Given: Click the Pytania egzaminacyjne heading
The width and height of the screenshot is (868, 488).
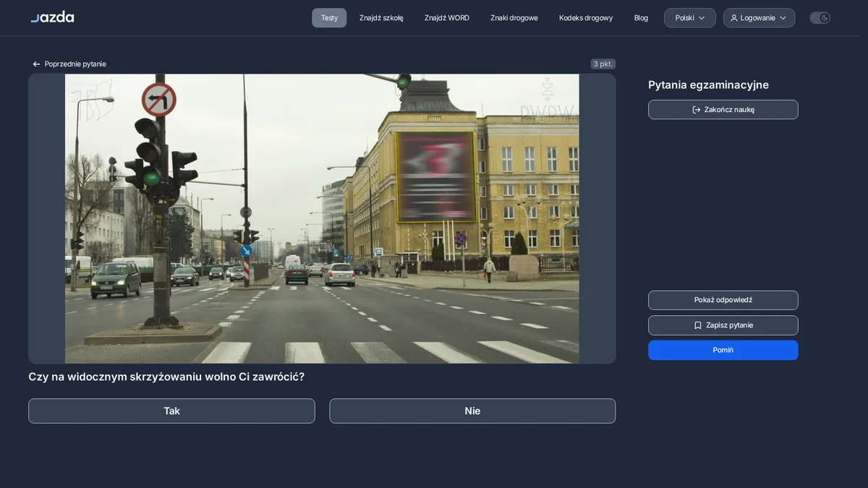Looking at the screenshot, I should click(x=708, y=85).
